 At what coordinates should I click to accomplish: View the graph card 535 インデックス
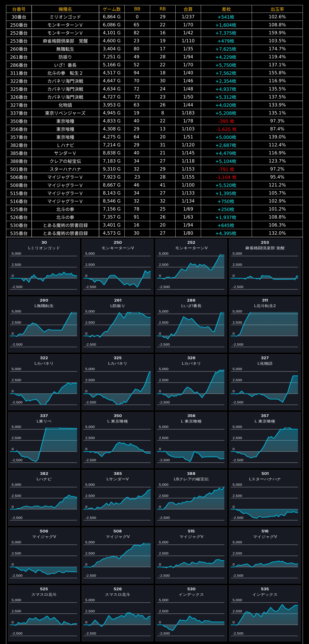tap(265, 613)
